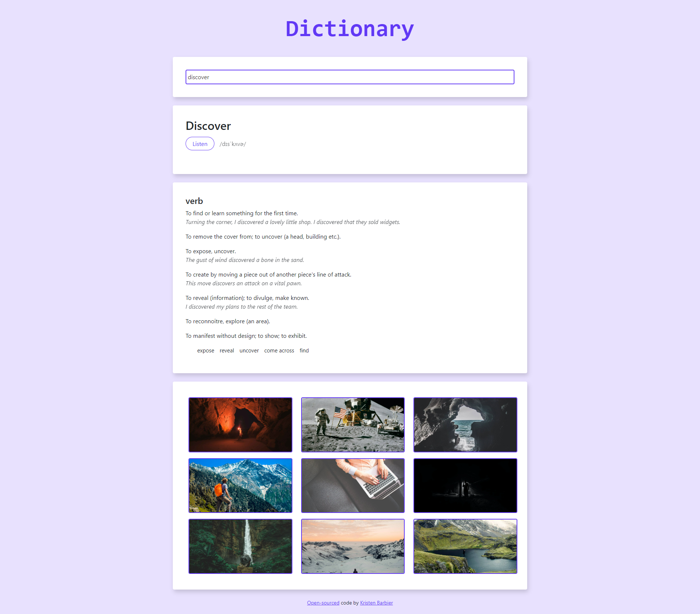Click the arctic explorer thumbnail image

click(352, 545)
